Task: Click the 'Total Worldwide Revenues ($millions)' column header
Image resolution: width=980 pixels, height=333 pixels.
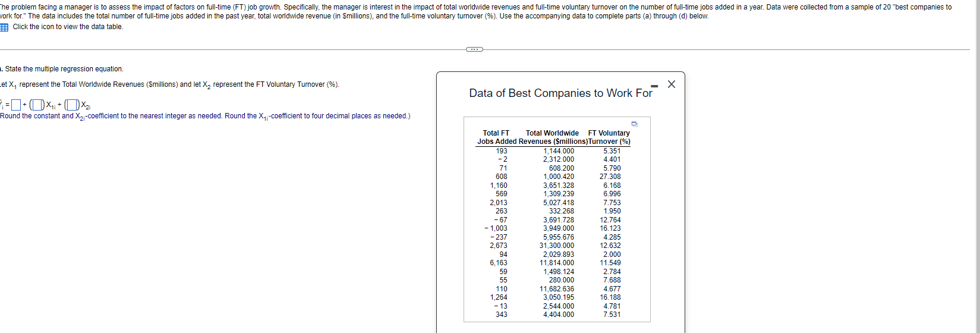Action: click(x=553, y=137)
